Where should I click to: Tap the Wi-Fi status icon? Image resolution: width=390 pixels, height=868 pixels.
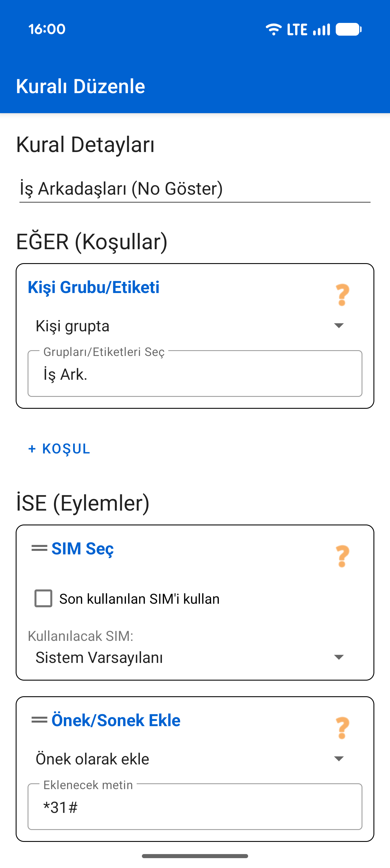tap(273, 29)
